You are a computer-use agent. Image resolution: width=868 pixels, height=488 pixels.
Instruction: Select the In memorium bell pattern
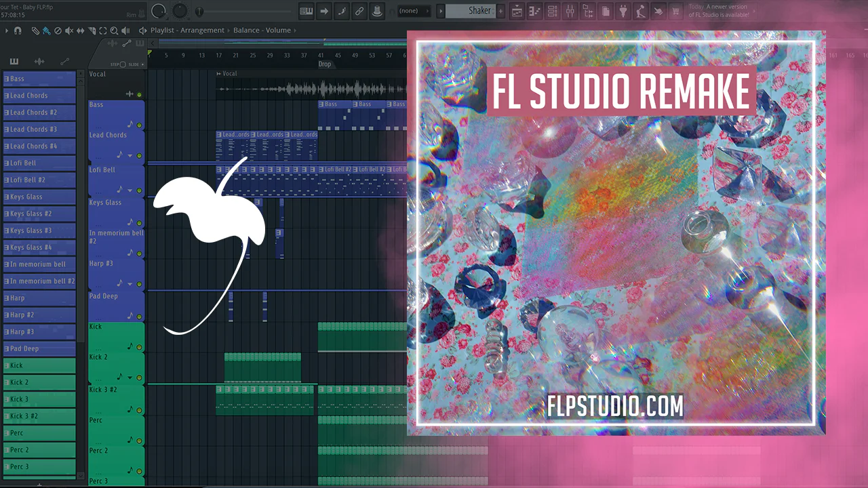39,264
